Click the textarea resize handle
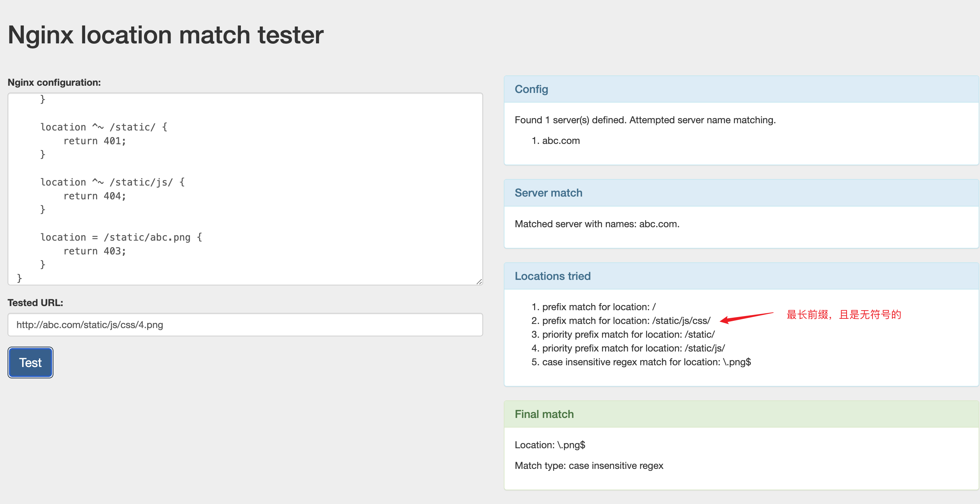This screenshot has width=980, height=504. 479,282
